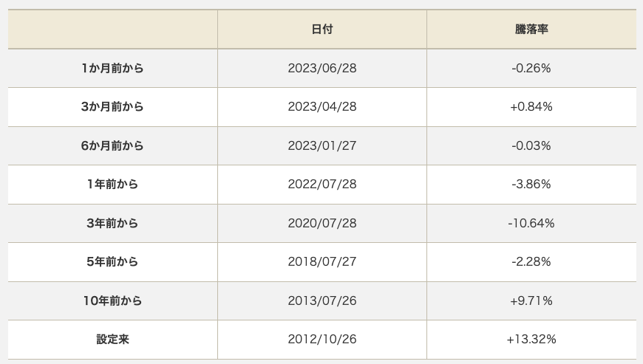Click the 6か月前から row label
Viewport: 643px width, 364px height.
[x=112, y=145]
